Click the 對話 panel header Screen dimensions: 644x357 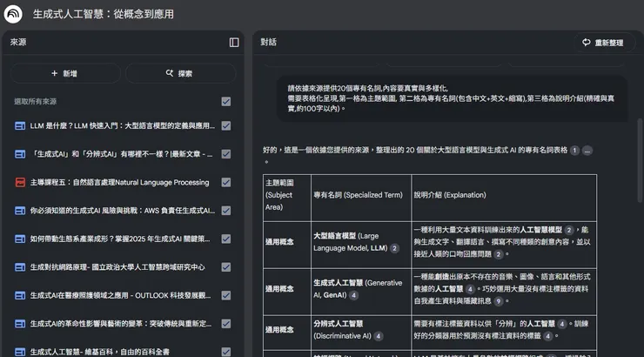point(269,43)
